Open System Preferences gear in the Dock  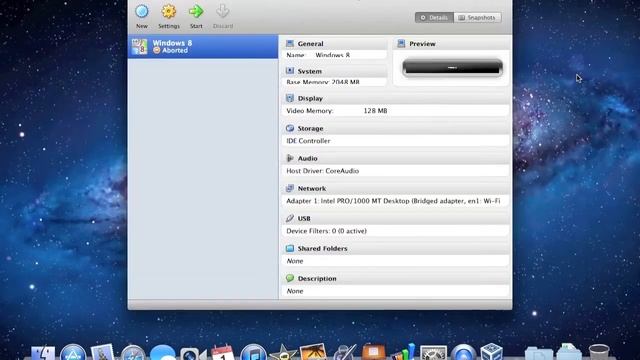[433, 353]
